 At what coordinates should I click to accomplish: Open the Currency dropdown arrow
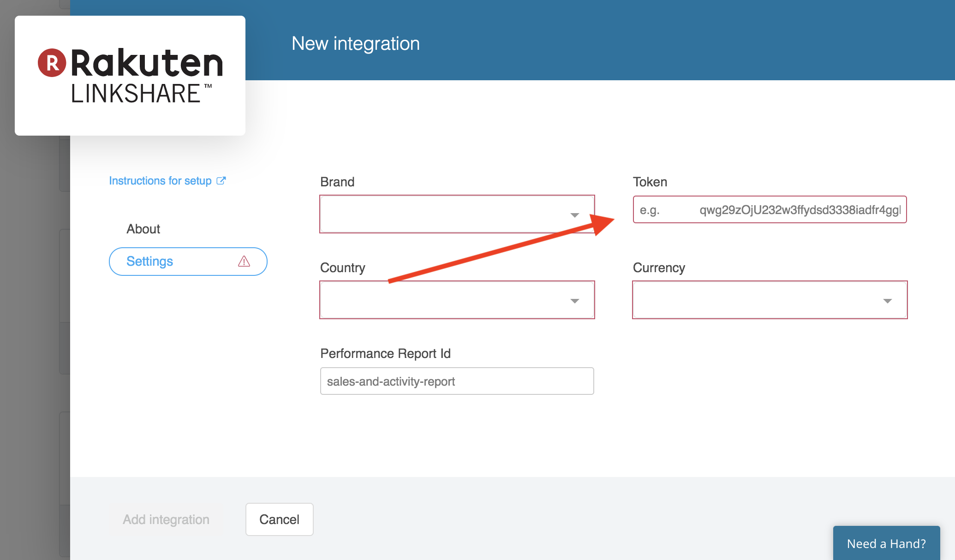click(x=887, y=301)
